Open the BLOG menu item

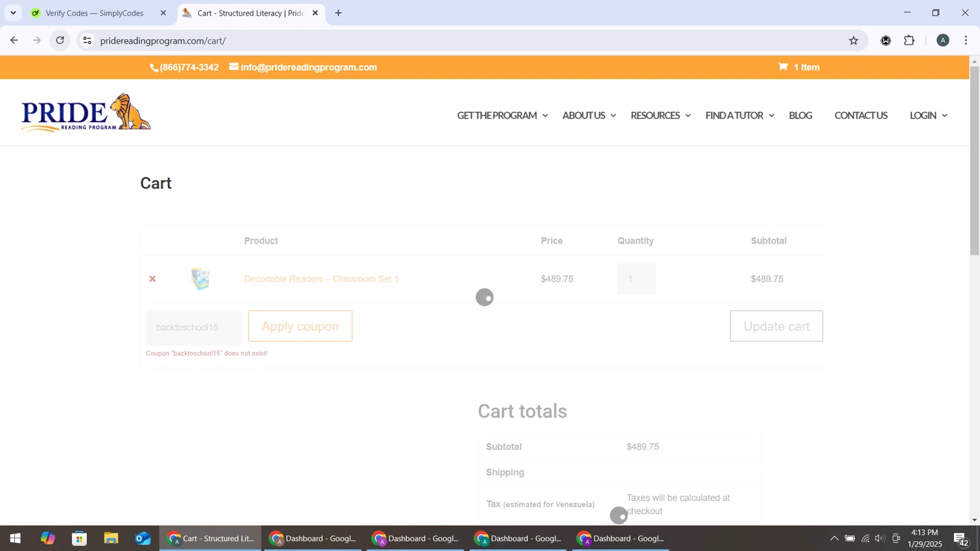coord(800,116)
